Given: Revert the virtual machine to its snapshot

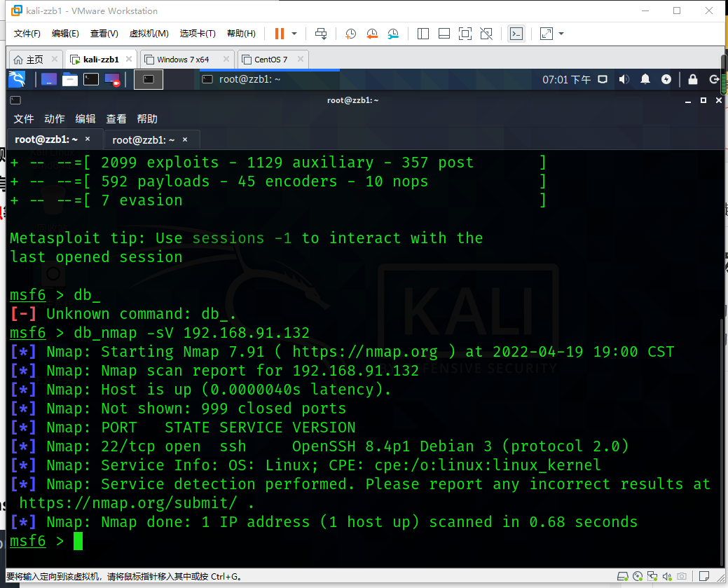Looking at the screenshot, I should 371,33.
